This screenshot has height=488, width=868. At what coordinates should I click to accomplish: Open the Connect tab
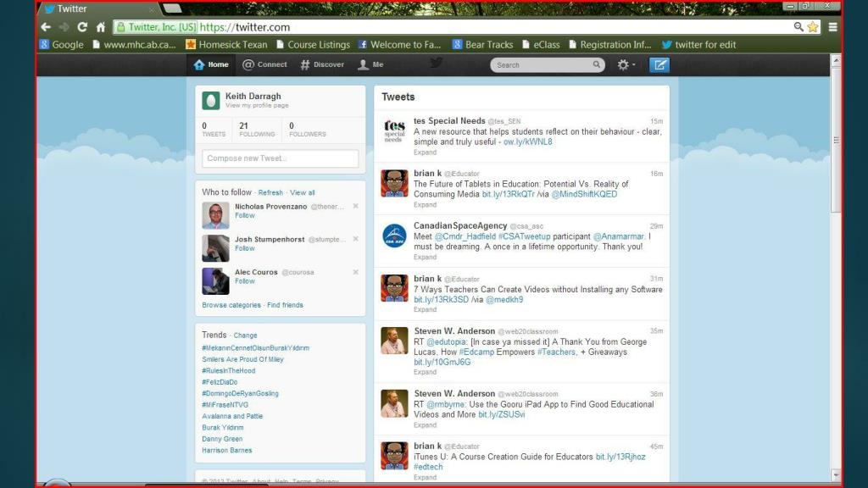click(x=264, y=64)
